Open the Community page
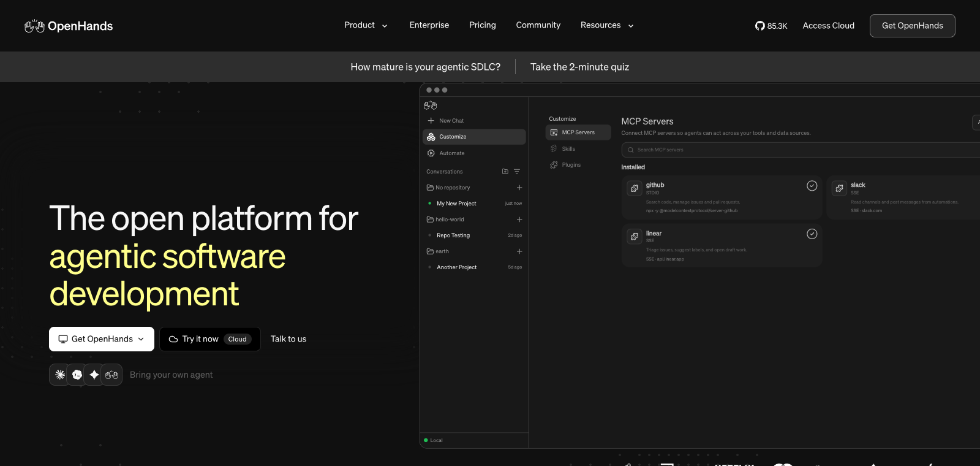This screenshot has width=980, height=466. pyautogui.click(x=538, y=25)
